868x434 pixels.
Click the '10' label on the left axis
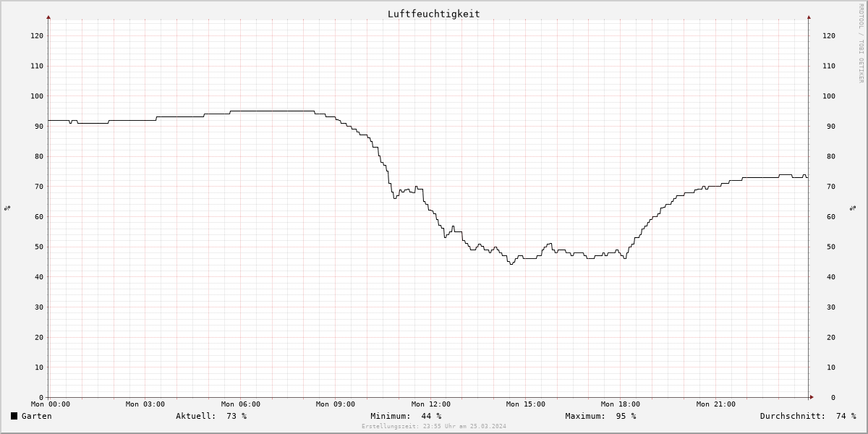pyautogui.click(x=39, y=367)
